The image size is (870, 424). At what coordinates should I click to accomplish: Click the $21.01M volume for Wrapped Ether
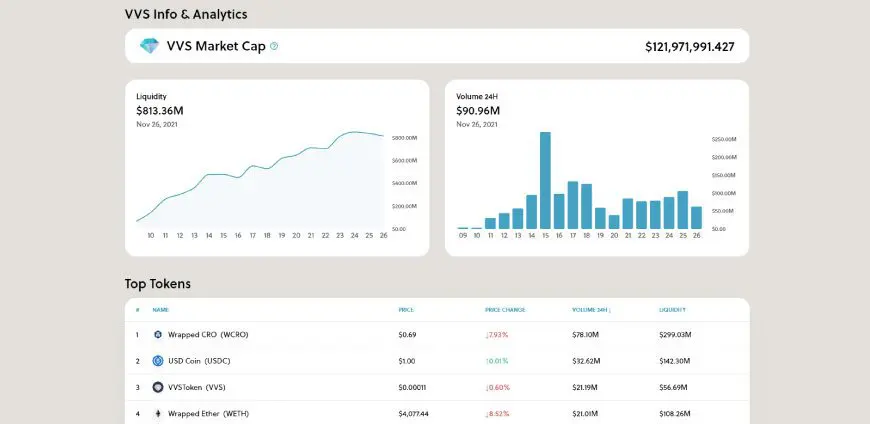pos(585,413)
